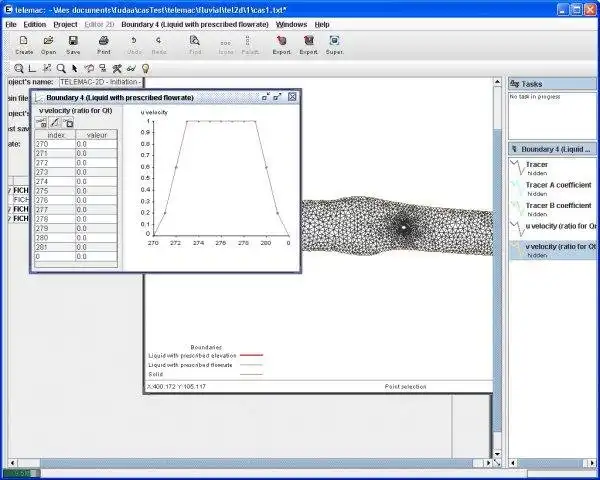
Task: Toggle visibility of Tracer B coefficient curve
Action: (x=553, y=209)
